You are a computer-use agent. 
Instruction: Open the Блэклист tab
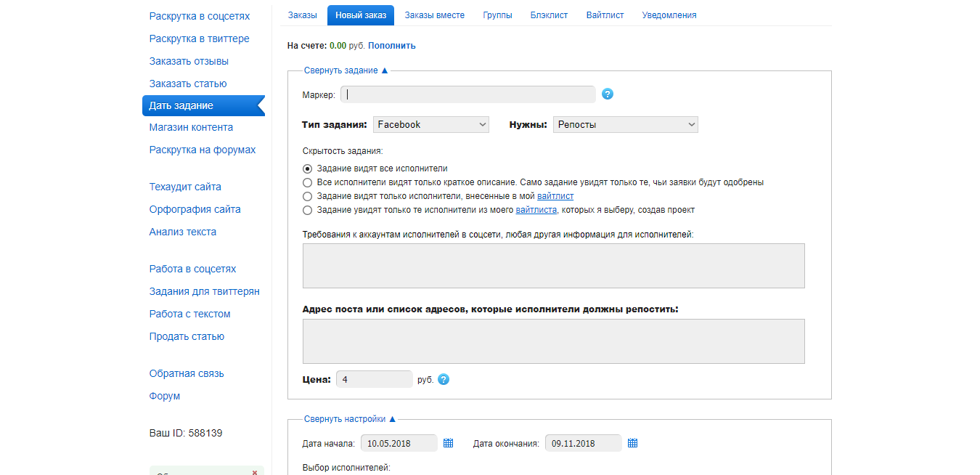[x=549, y=15]
